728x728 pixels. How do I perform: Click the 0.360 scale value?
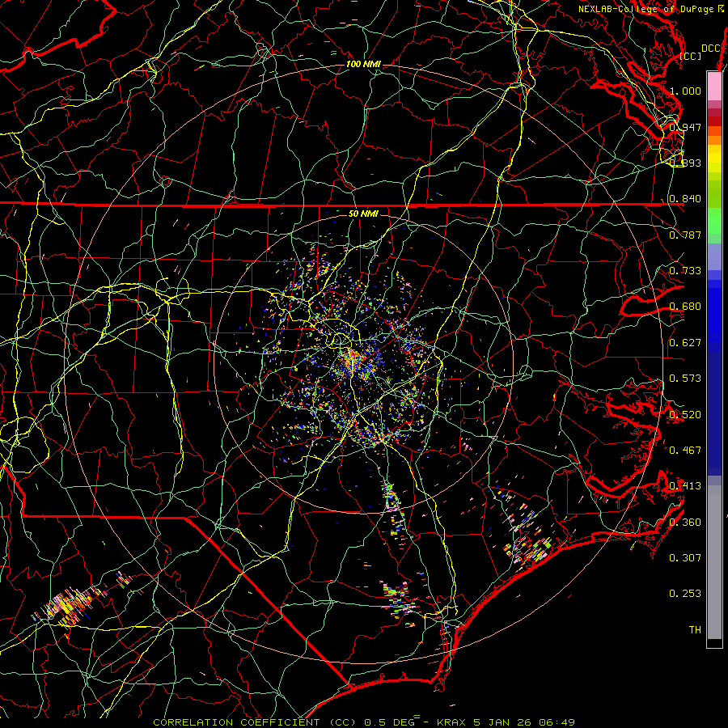click(685, 523)
